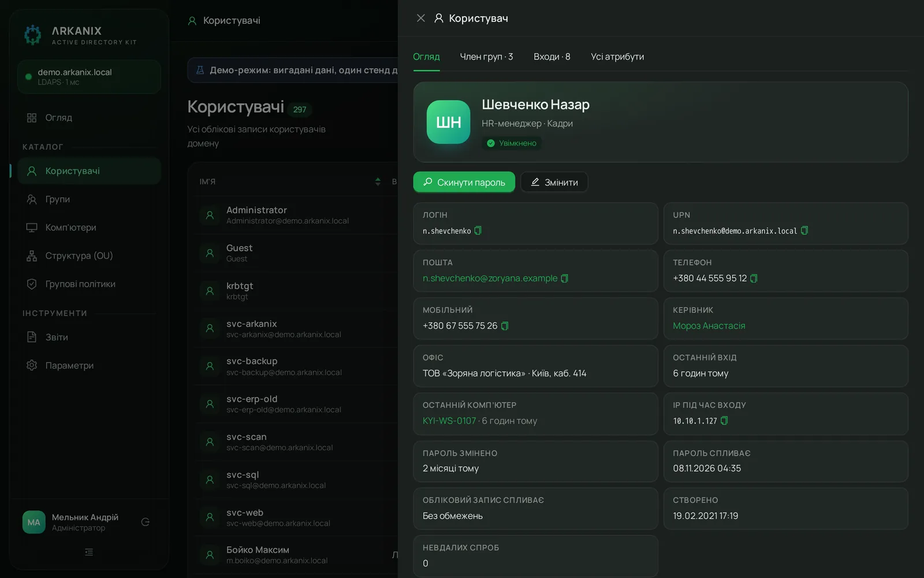
Task: Open the Входи tab
Action: coord(552,57)
